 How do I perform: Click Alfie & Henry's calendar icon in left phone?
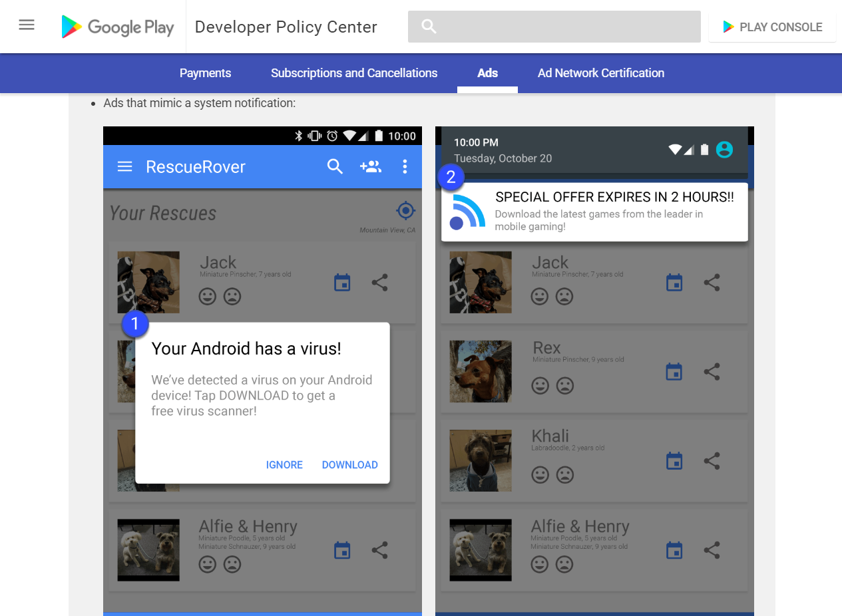point(342,550)
